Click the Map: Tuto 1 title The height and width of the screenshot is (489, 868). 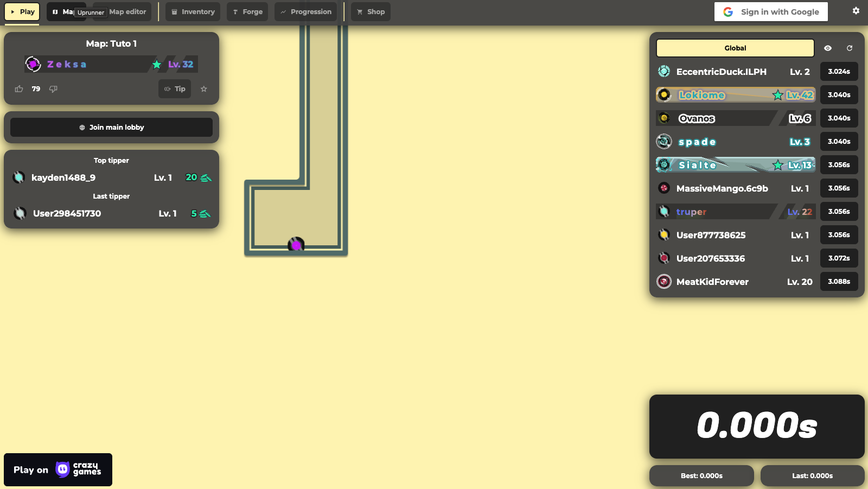(111, 43)
